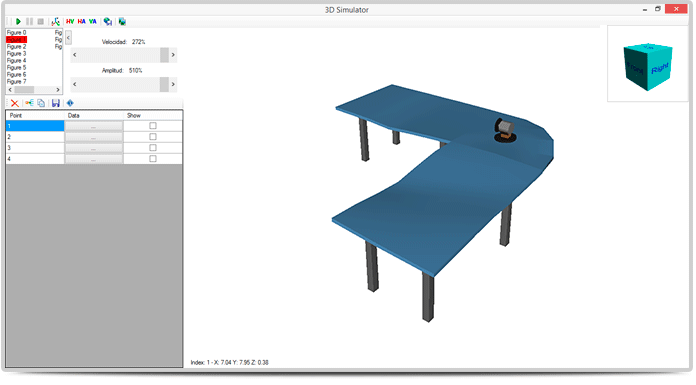Select Figure 0 in the list

[16, 32]
